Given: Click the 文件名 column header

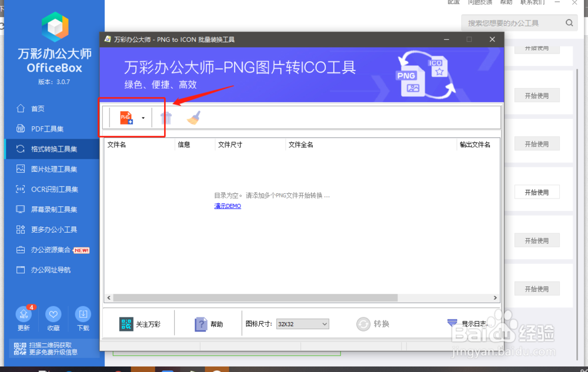Looking at the screenshot, I should coord(116,145).
